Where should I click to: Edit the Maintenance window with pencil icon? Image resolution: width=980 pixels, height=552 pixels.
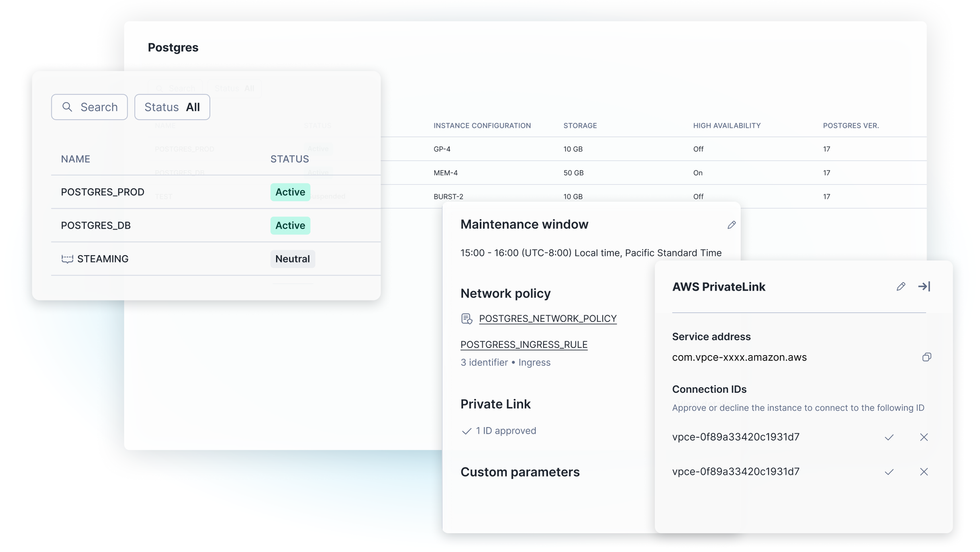click(731, 225)
